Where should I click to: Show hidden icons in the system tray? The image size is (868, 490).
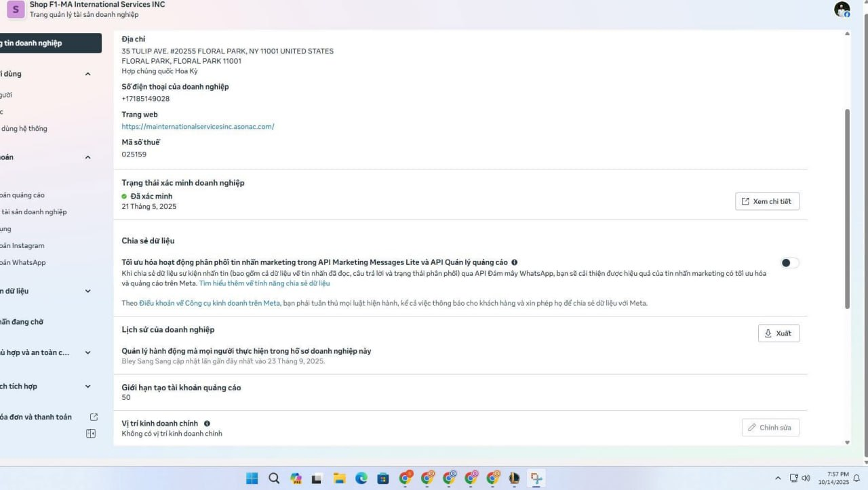[778, 478]
